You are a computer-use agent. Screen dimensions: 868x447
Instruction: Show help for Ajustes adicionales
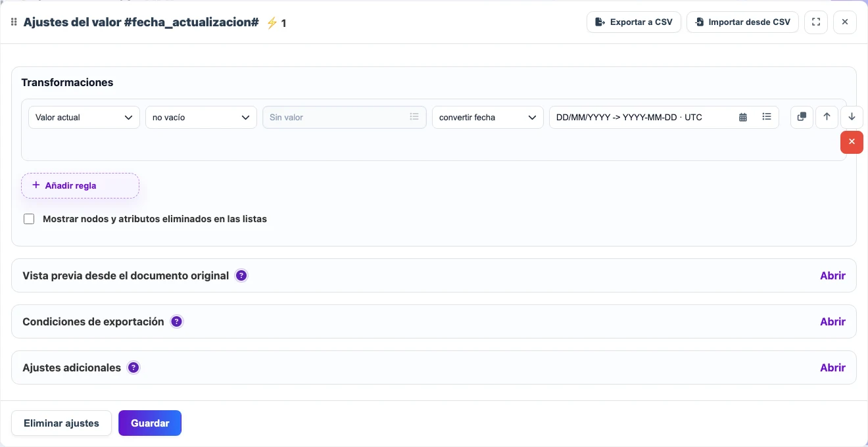[x=133, y=367]
